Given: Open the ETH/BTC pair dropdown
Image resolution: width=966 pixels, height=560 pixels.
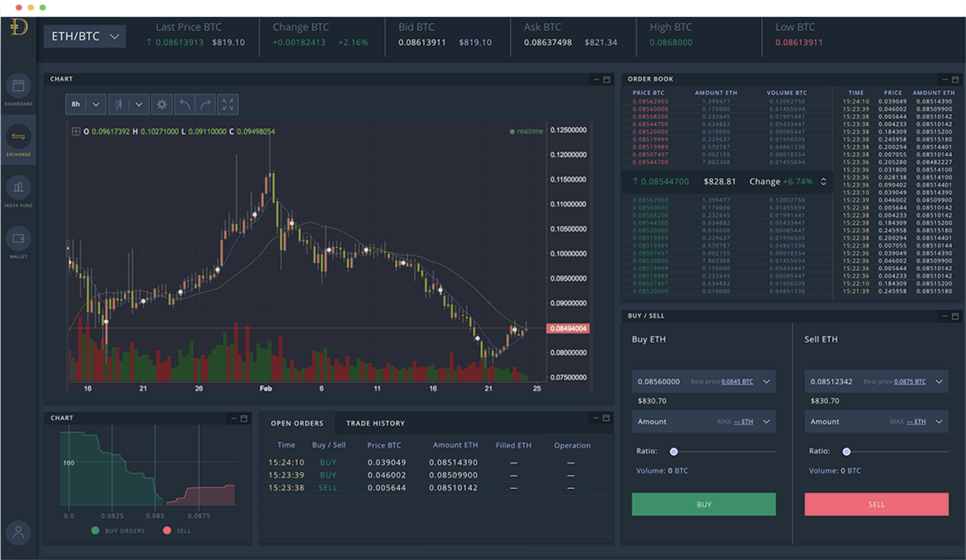Looking at the screenshot, I should tap(85, 36).
